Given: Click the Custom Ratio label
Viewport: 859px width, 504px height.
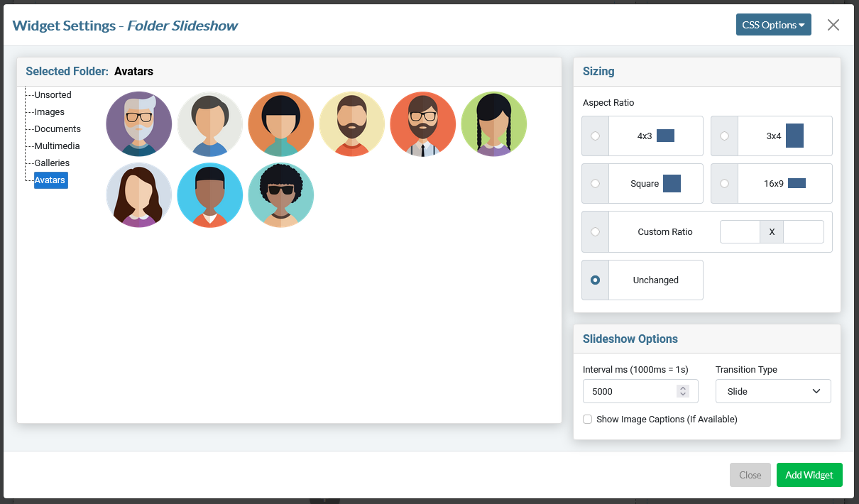Looking at the screenshot, I should click(x=665, y=232).
